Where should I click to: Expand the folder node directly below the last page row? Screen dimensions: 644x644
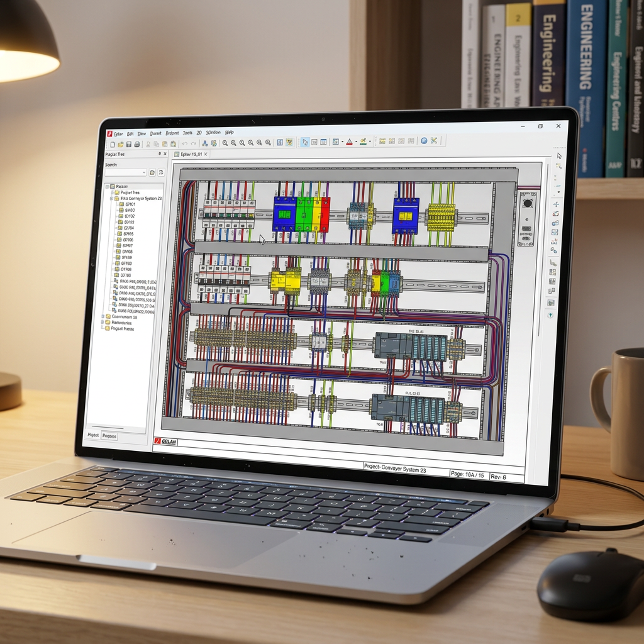[x=103, y=317]
